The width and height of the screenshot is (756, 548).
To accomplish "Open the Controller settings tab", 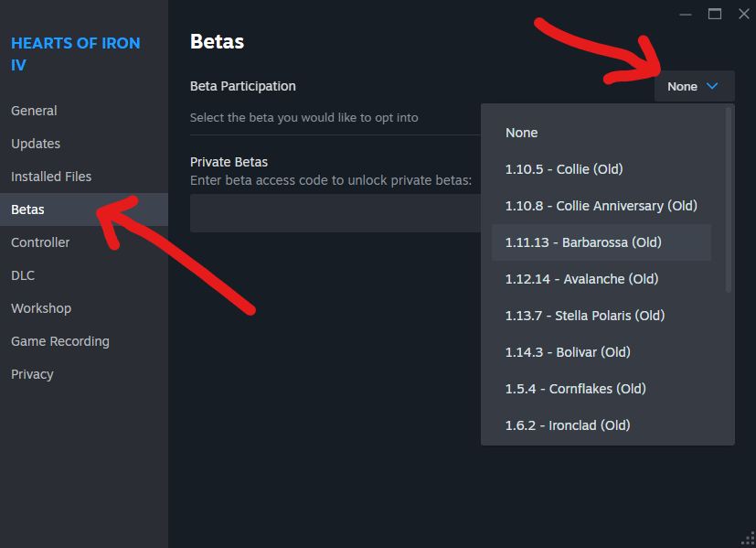I will coord(40,242).
